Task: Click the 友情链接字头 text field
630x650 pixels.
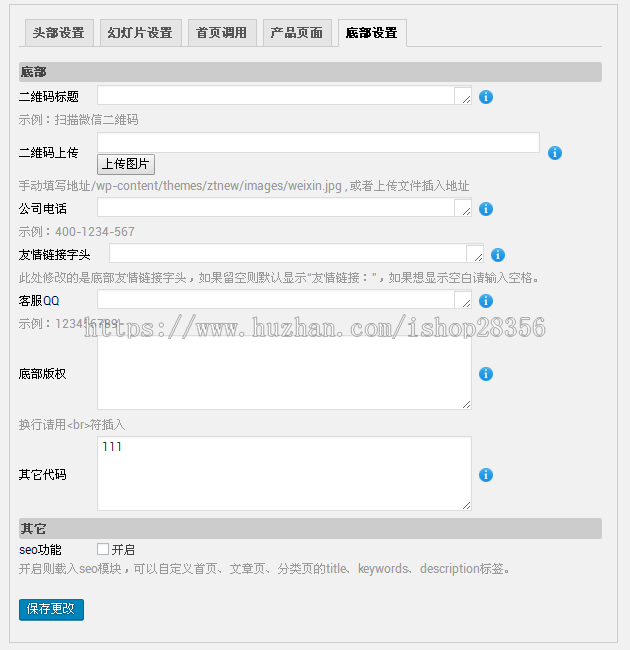Action: tap(296, 253)
